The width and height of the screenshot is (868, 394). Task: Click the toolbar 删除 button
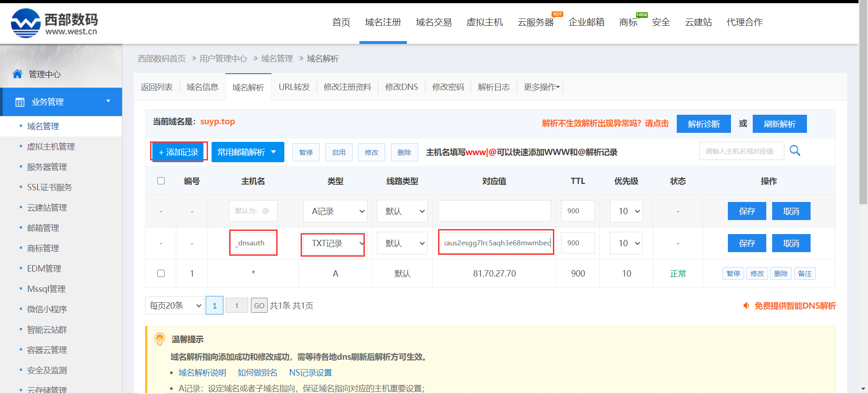coord(404,152)
